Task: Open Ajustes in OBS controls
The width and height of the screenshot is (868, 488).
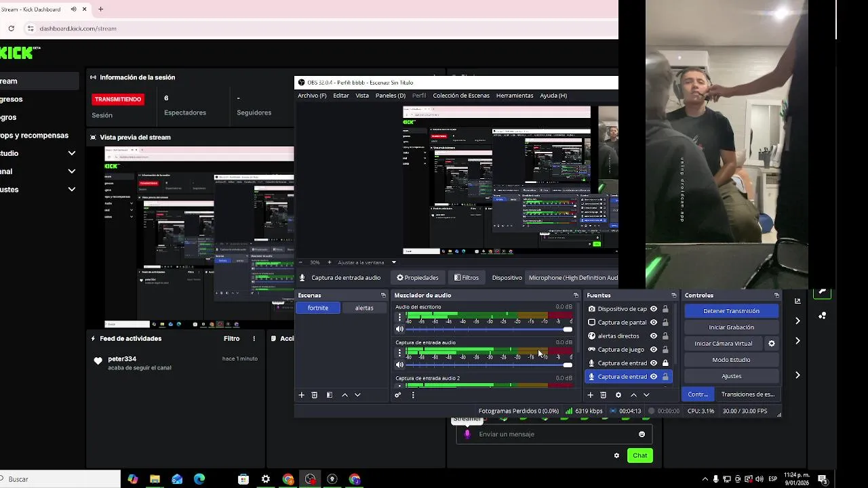Action: (x=731, y=376)
